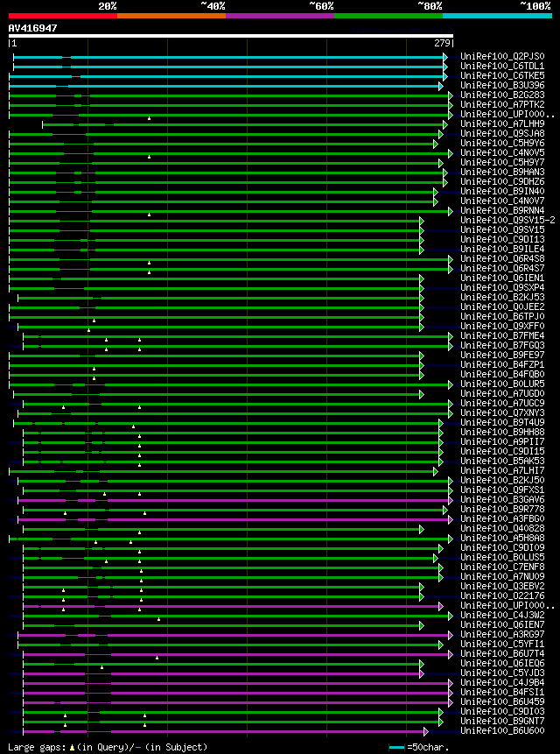The width and height of the screenshot is (560, 754).
Task: Click the UniRef100_C4N0V7 hit name
Action: [502, 201]
